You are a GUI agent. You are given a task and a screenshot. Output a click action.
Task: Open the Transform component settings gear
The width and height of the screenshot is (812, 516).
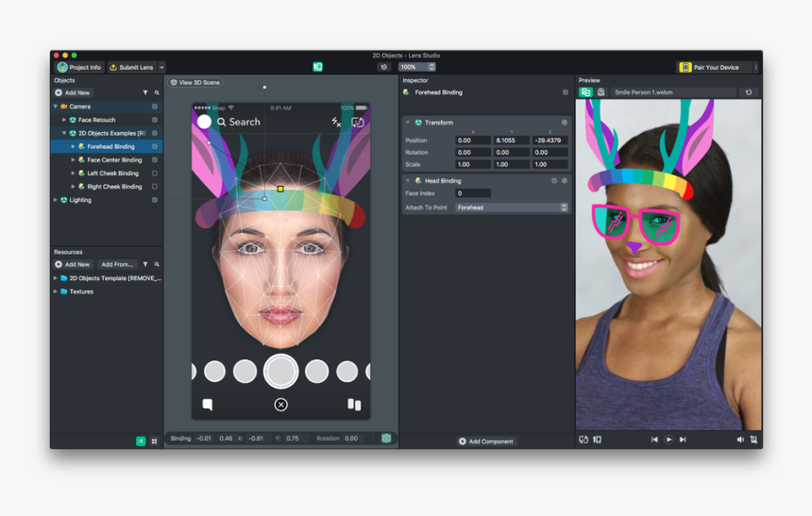[565, 123]
